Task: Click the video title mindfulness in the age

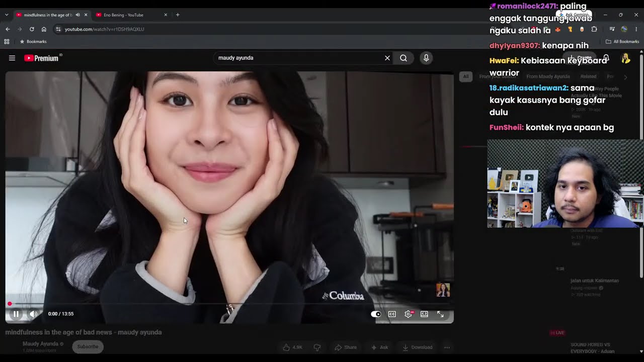Action: tap(84, 332)
